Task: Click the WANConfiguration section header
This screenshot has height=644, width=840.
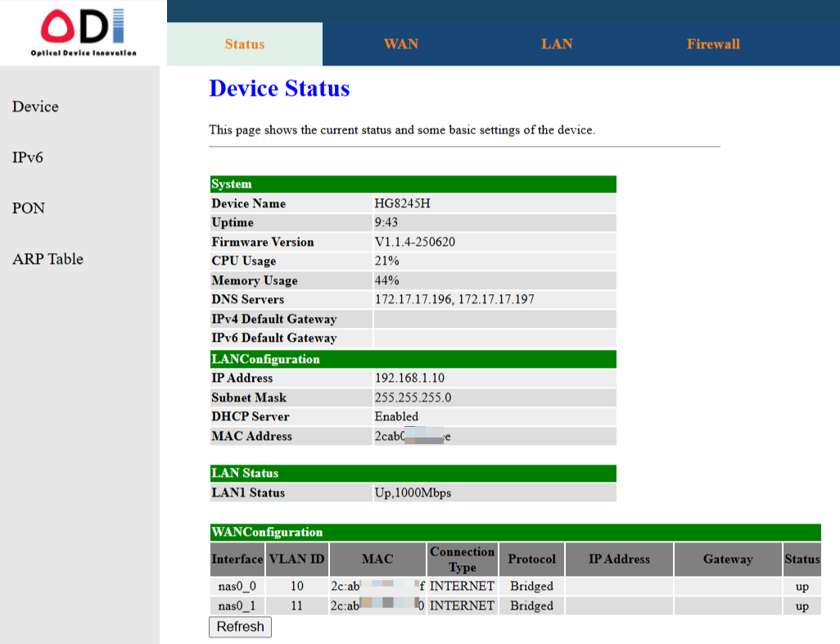Action: (x=515, y=532)
